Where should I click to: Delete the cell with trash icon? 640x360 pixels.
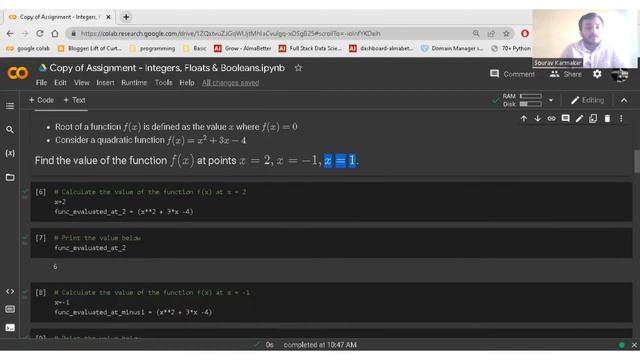pos(607,119)
